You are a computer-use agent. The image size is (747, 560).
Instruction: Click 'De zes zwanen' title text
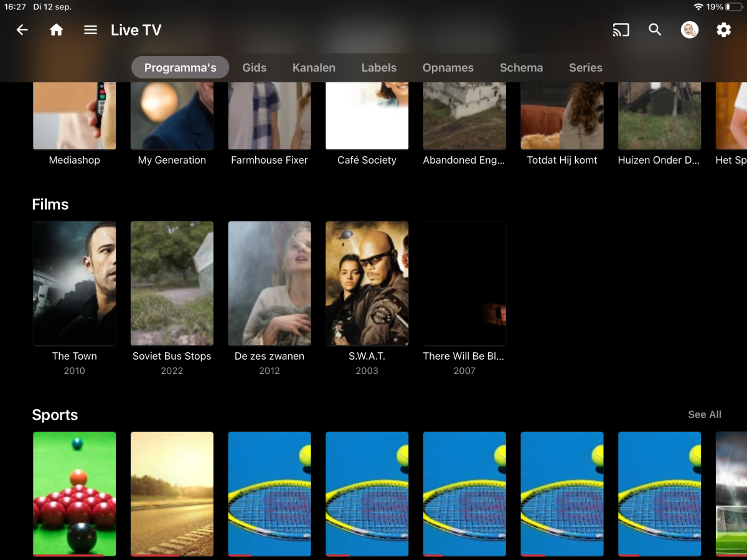(x=270, y=356)
